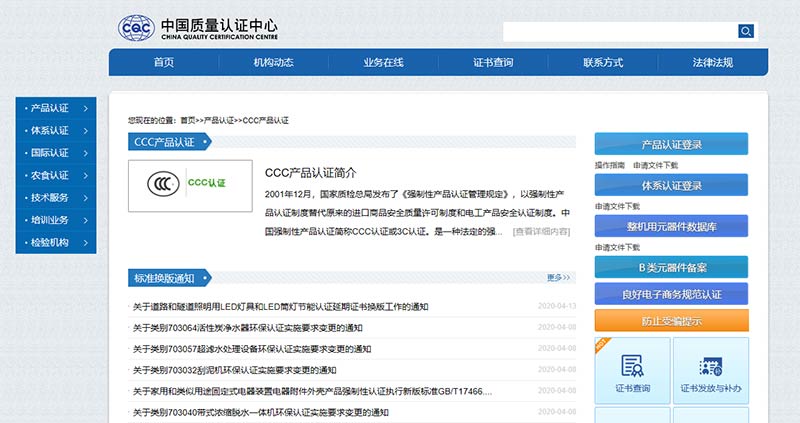Click the 更多>> link

click(x=558, y=278)
